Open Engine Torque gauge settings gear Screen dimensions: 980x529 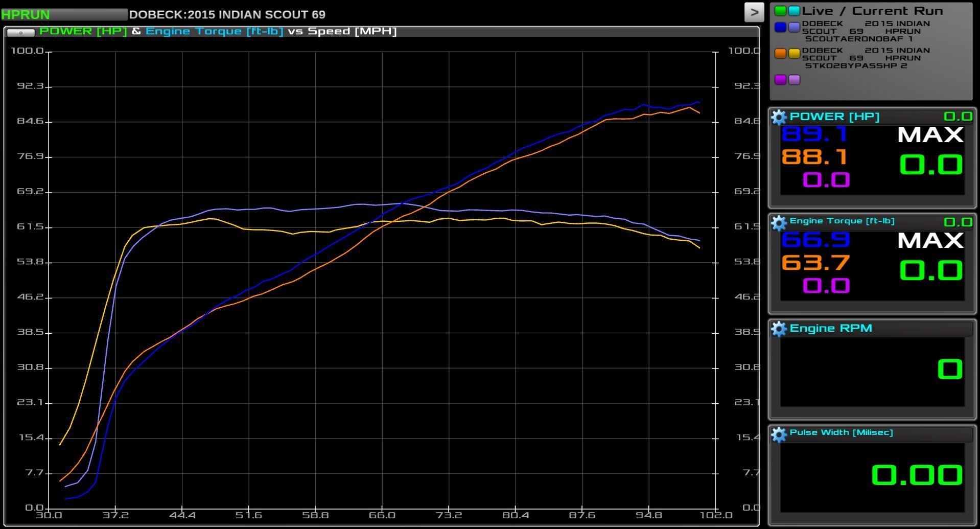[779, 223]
